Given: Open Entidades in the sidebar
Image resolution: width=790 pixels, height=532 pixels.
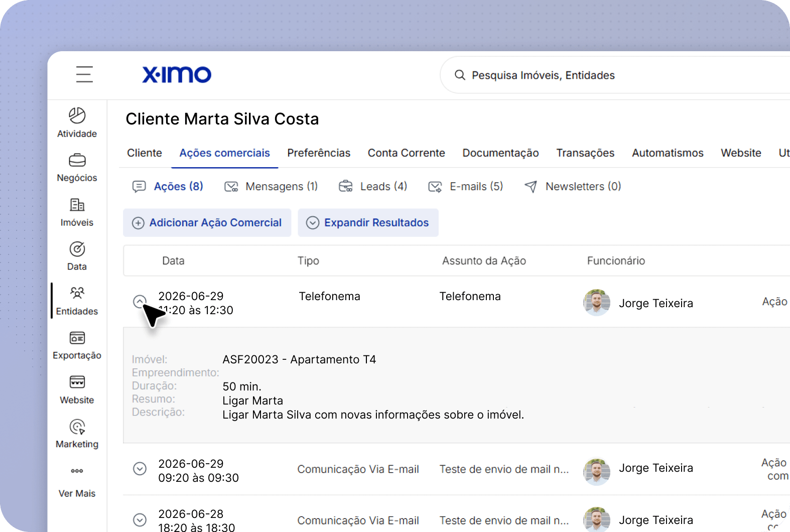Looking at the screenshot, I should pyautogui.click(x=77, y=301).
